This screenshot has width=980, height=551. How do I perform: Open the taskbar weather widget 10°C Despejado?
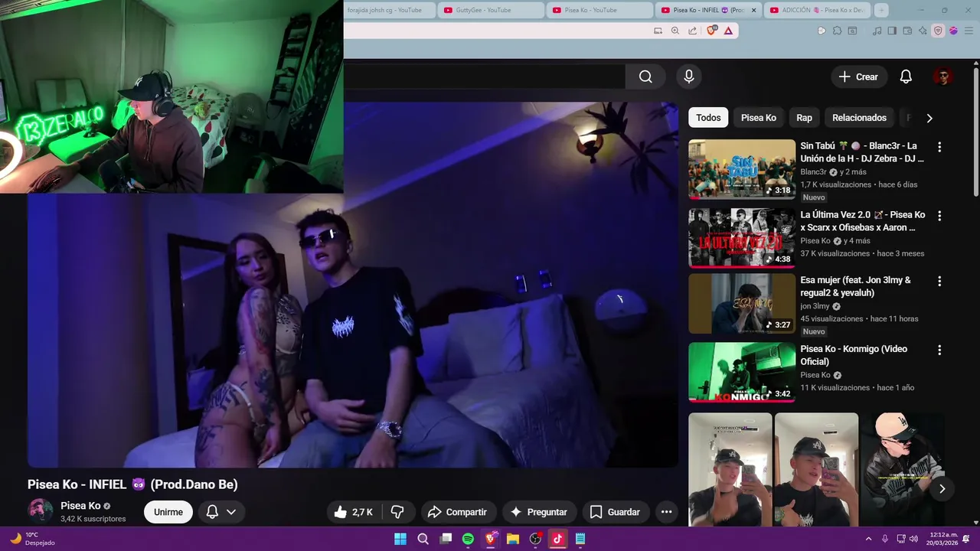(x=32, y=539)
